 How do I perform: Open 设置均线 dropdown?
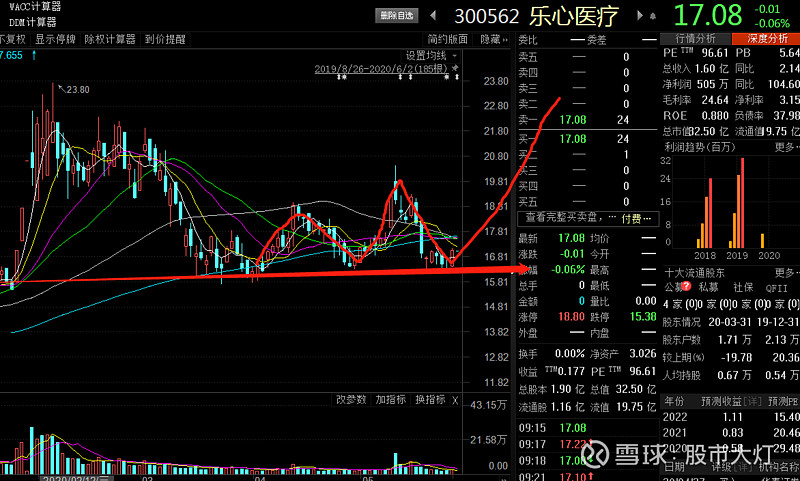point(431,56)
